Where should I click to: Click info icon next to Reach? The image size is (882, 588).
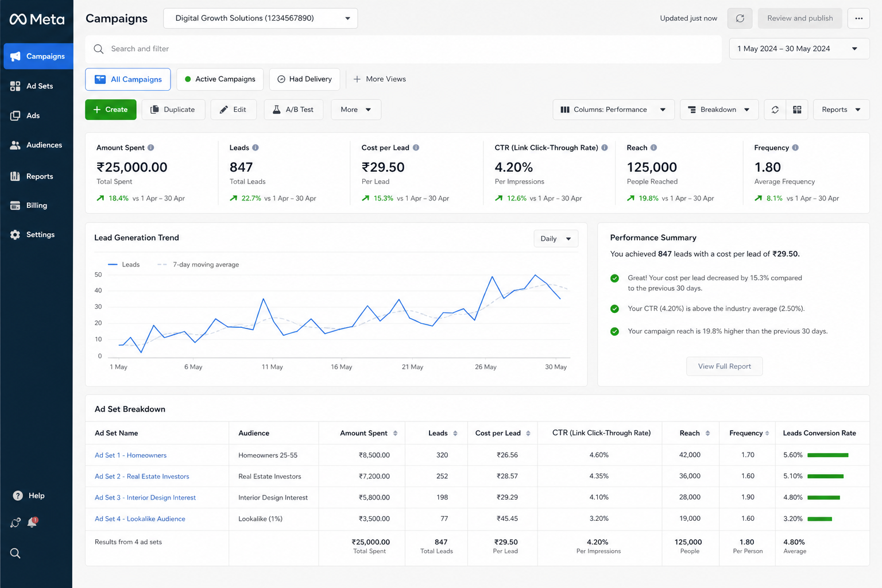tap(653, 148)
